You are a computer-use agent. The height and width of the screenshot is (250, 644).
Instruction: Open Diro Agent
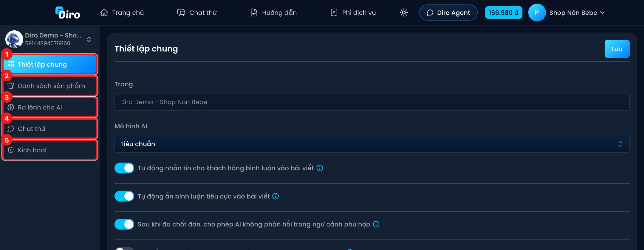[448, 12]
